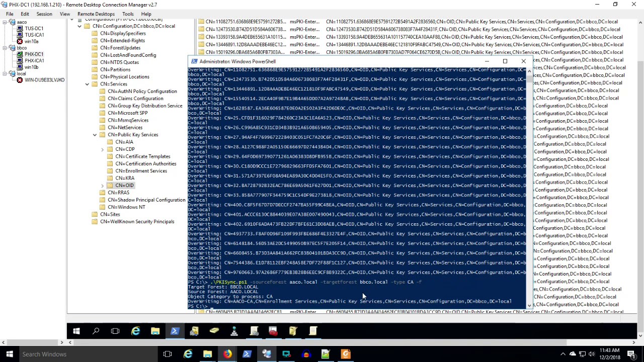The height and width of the screenshot is (362, 644).
Task: Open the host taskbar PowerShell icon
Action: 247,354
